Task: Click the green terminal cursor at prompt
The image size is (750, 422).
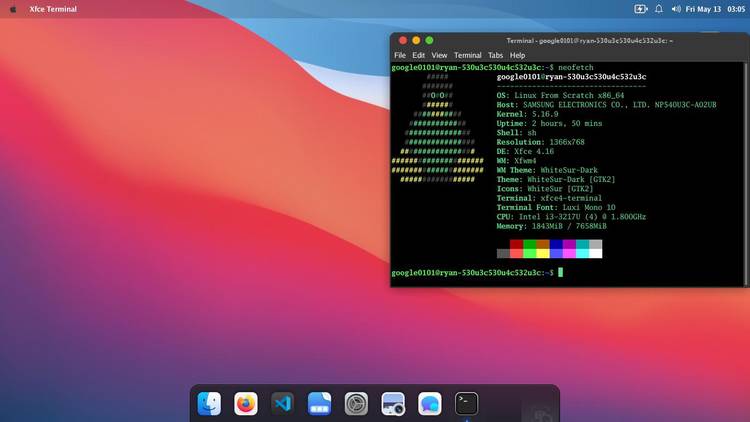Action: (x=561, y=272)
